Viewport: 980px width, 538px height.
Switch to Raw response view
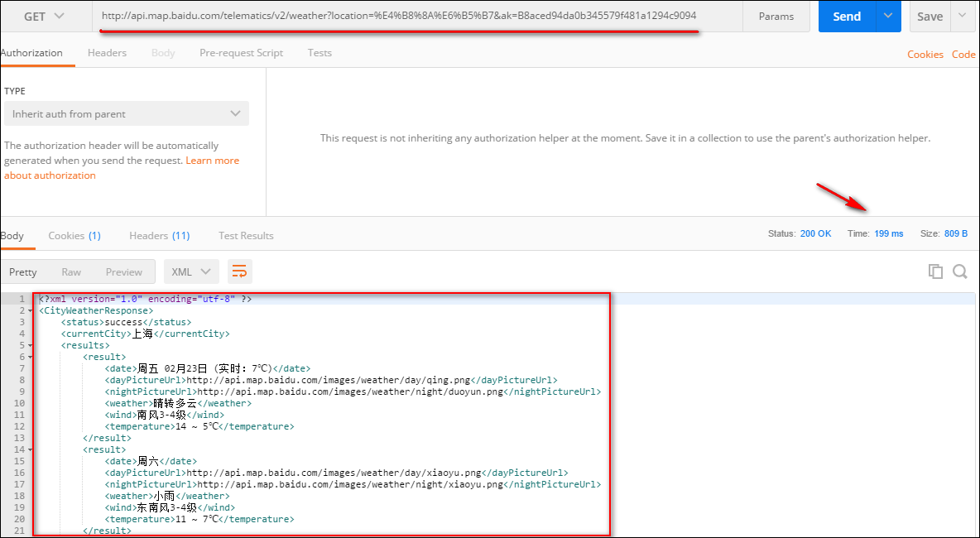(x=71, y=271)
